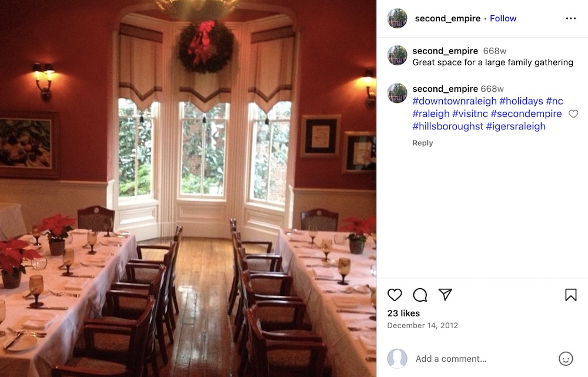Open the comment bubble icon
Image resolution: width=588 pixels, height=377 pixels.
[x=420, y=295]
